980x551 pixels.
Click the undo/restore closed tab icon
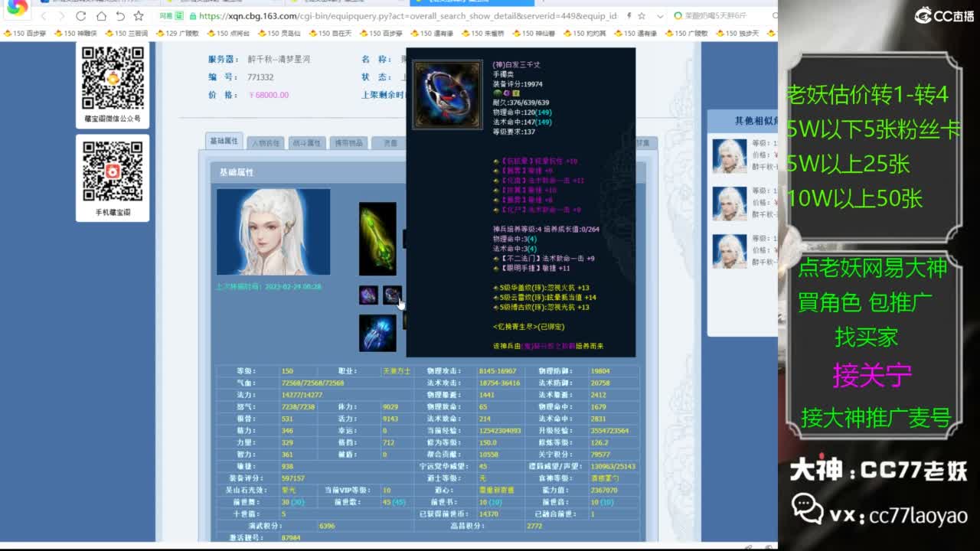(120, 16)
